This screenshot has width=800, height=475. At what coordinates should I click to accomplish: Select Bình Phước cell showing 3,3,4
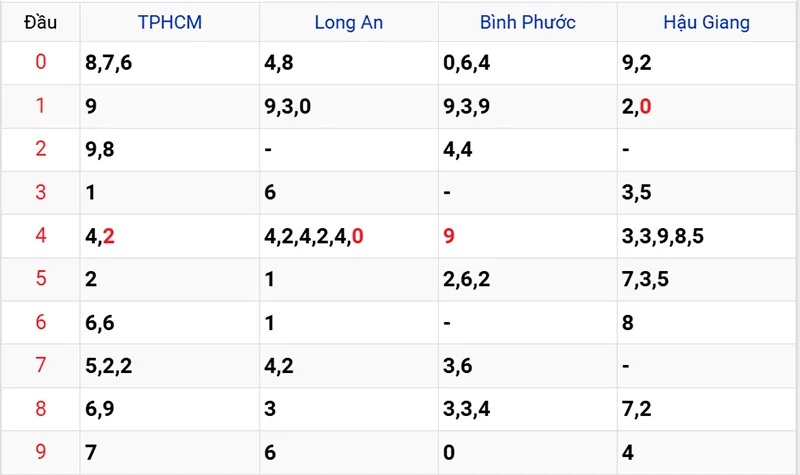point(467,410)
